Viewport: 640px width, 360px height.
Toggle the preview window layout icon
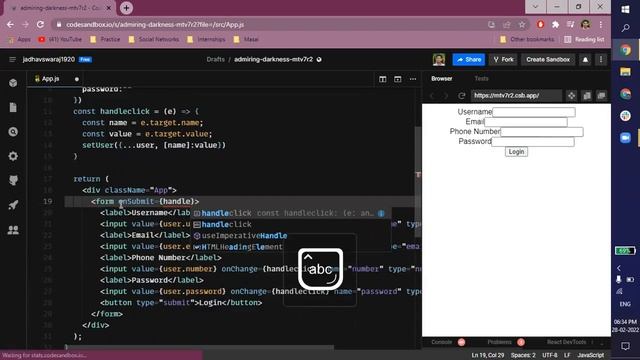click(x=398, y=79)
